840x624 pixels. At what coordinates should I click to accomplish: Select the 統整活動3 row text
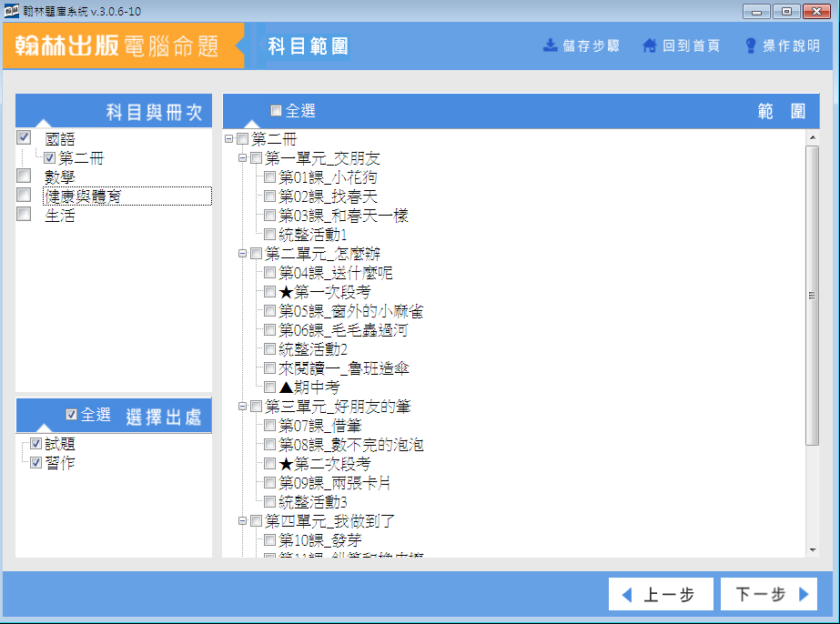coord(313,502)
